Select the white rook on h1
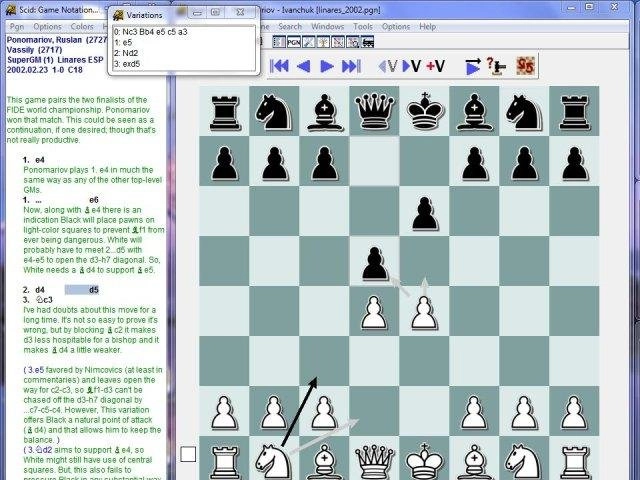Screen dimensions: 640x480 point(574,460)
